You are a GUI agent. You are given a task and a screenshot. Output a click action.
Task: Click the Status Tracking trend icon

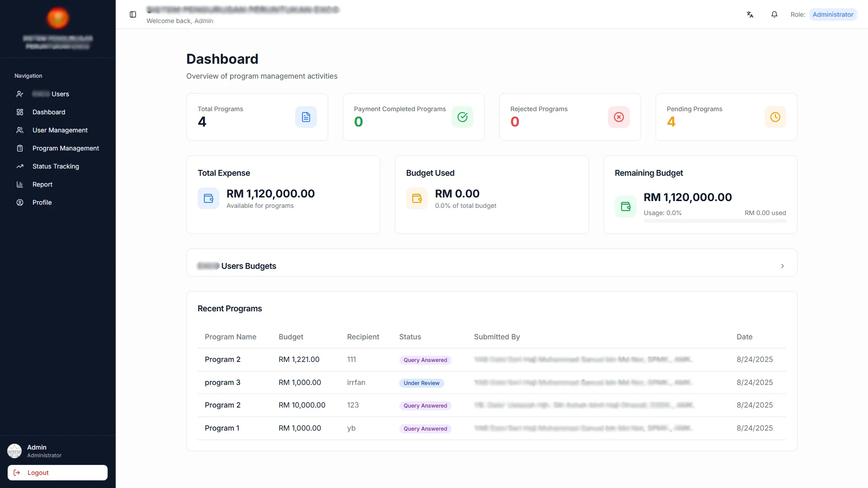(20, 166)
